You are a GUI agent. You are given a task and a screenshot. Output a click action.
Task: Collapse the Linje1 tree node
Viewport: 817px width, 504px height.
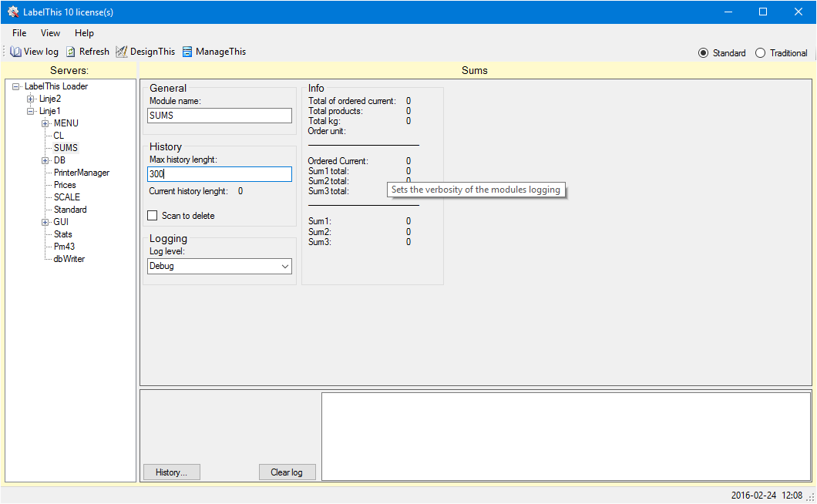coord(31,111)
